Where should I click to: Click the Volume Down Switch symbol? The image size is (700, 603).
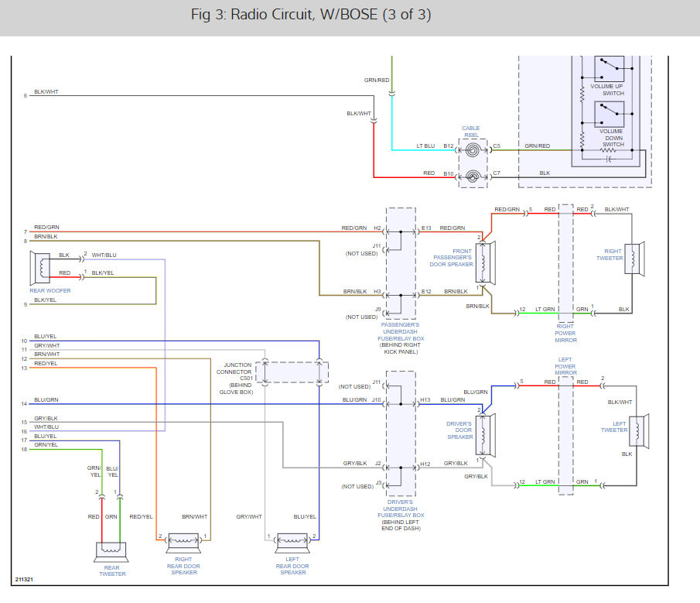[610, 115]
